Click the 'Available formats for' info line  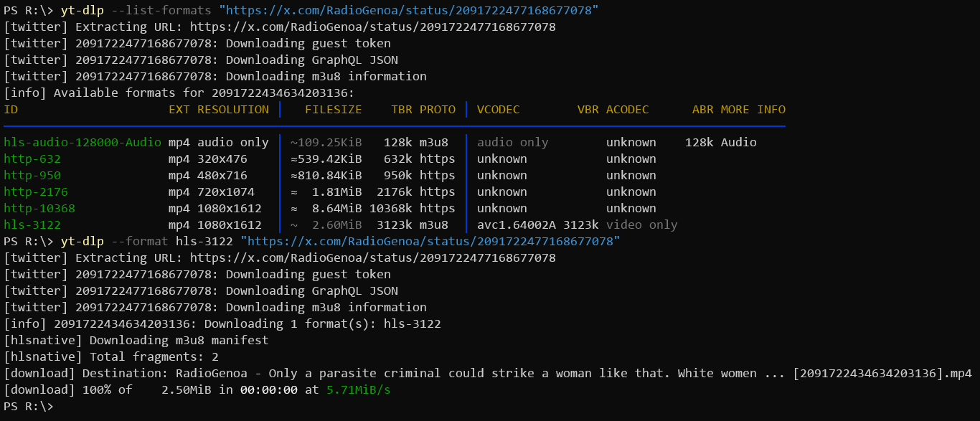tap(179, 93)
